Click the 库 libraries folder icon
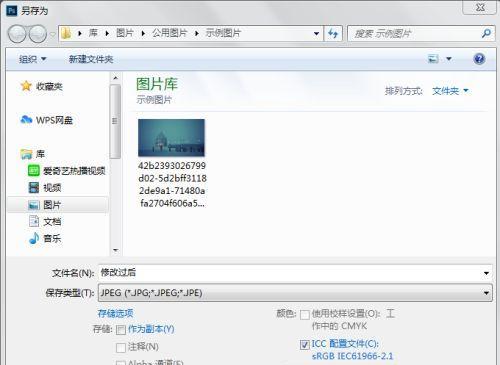 26,154
